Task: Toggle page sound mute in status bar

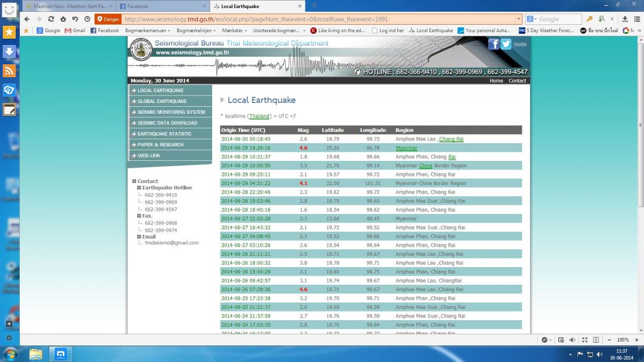Action: pyautogui.click(x=572, y=340)
